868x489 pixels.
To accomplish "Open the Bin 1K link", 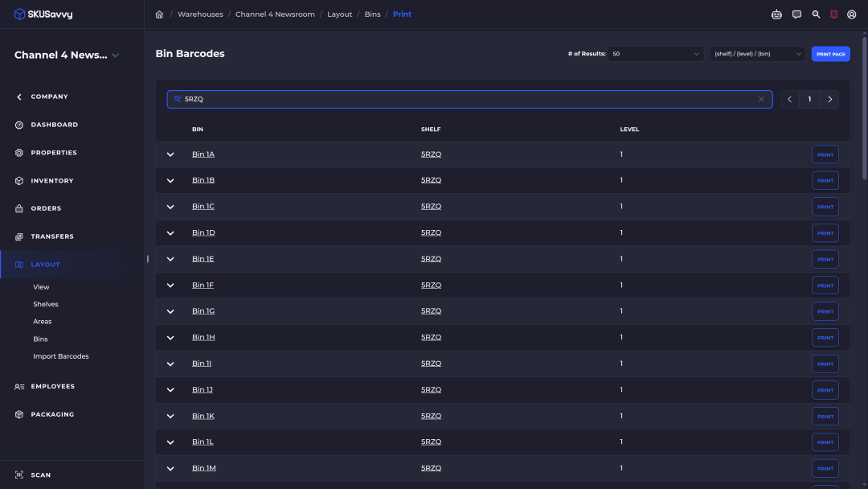I will [x=203, y=416].
